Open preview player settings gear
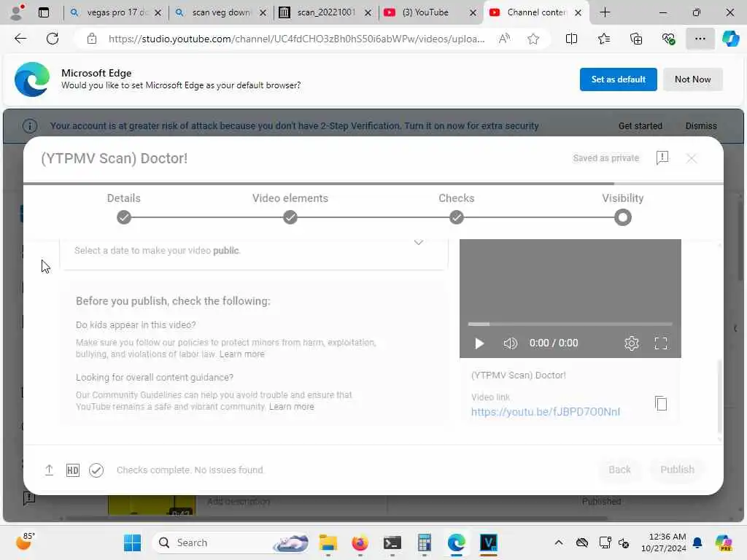 [x=631, y=343]
